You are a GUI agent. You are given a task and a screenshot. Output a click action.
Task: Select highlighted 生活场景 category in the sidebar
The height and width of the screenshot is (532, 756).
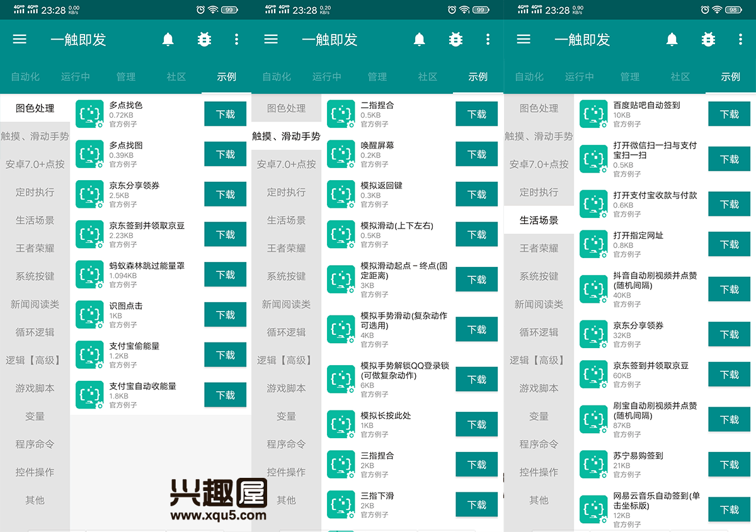(539, 220)
